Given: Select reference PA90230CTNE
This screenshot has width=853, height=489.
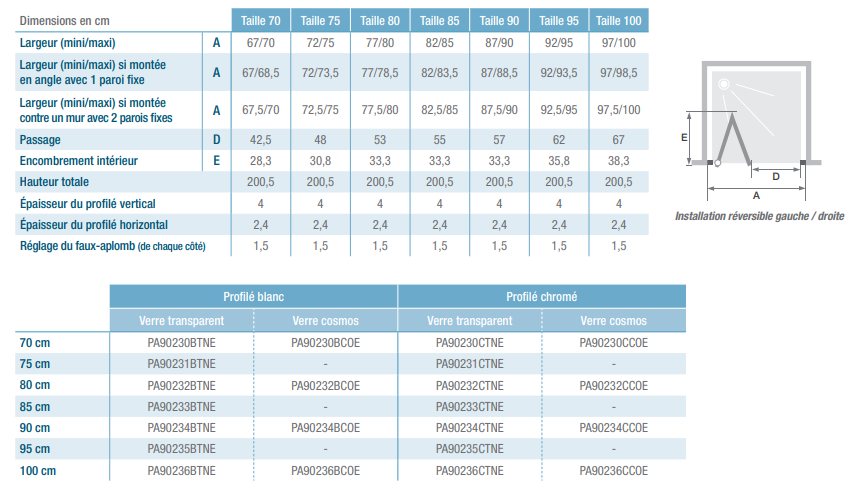Looking at the screenshot, I should pos(469,343).
